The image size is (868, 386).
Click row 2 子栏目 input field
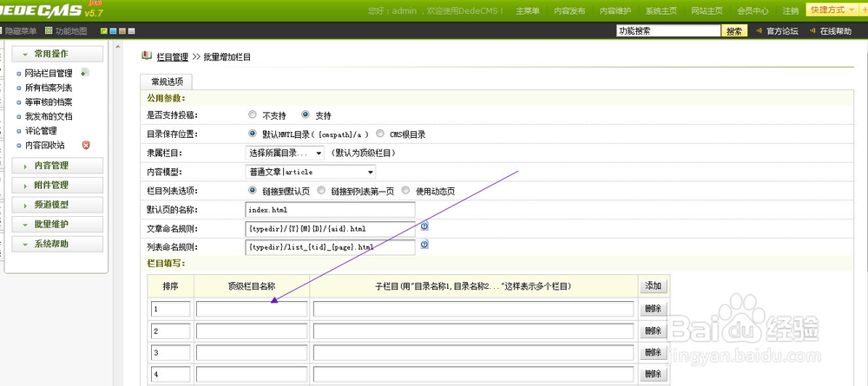[x=473, y=330]
